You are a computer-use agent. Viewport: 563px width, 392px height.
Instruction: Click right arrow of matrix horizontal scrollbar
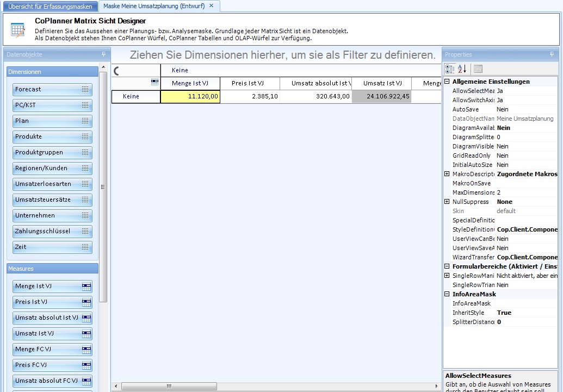[436, 386]
